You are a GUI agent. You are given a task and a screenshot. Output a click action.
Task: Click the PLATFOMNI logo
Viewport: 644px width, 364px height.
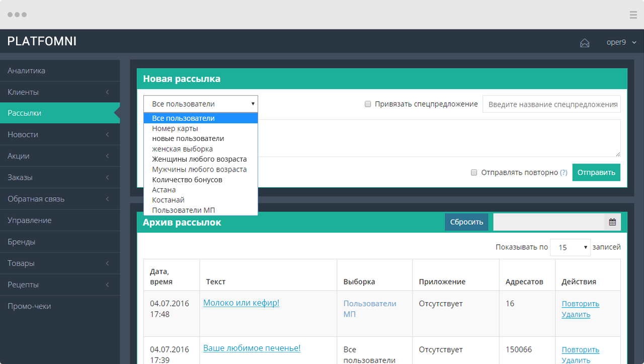click(x=42, y=41)
